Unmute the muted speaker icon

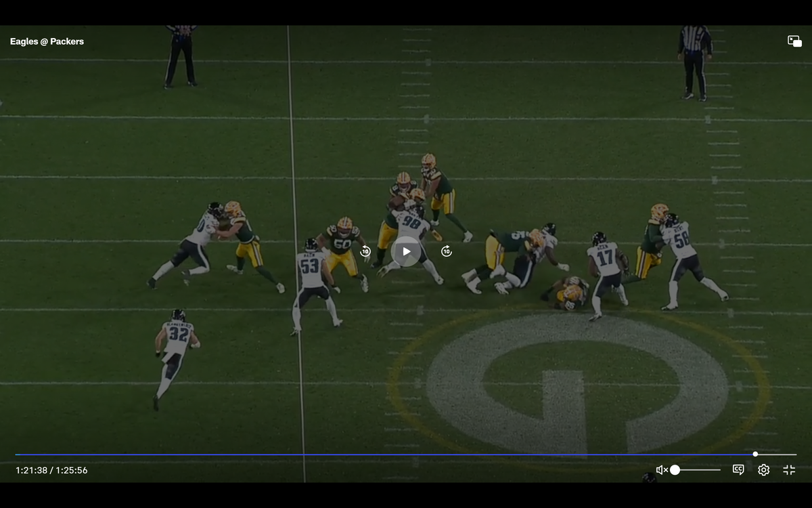click(x=661, y=470)
